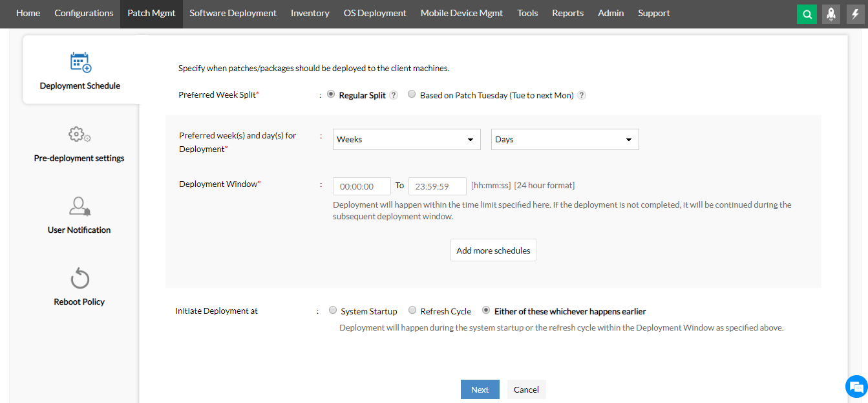Open the Weeks dropdown
868x403 pixels.
pyautogui.click(x=407, y=139)
